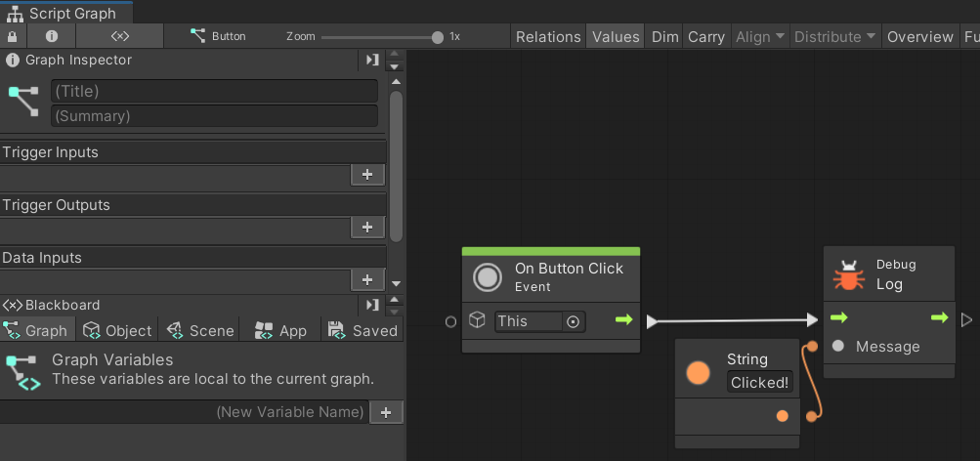980x461 pixels.
Task: Open the Align dropdown
Action: coord(759,36)
